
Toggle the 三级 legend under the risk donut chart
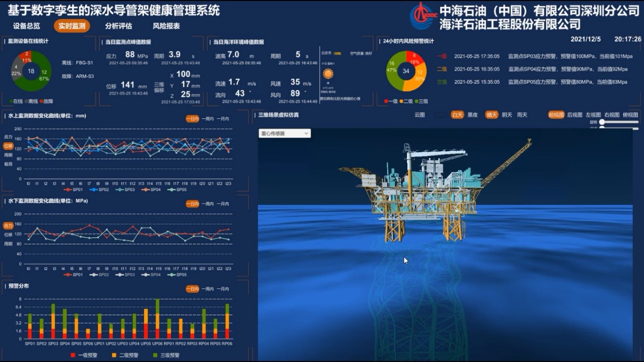point(422,101)
